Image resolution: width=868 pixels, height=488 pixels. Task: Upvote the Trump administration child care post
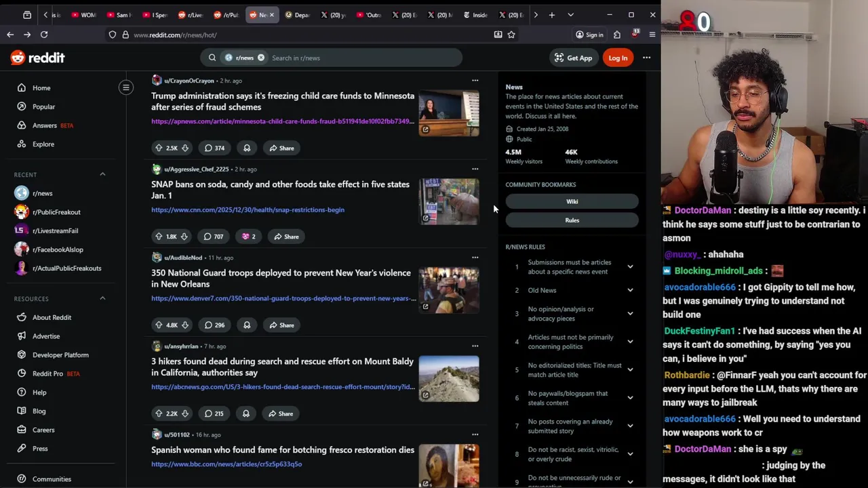[159, 148]
